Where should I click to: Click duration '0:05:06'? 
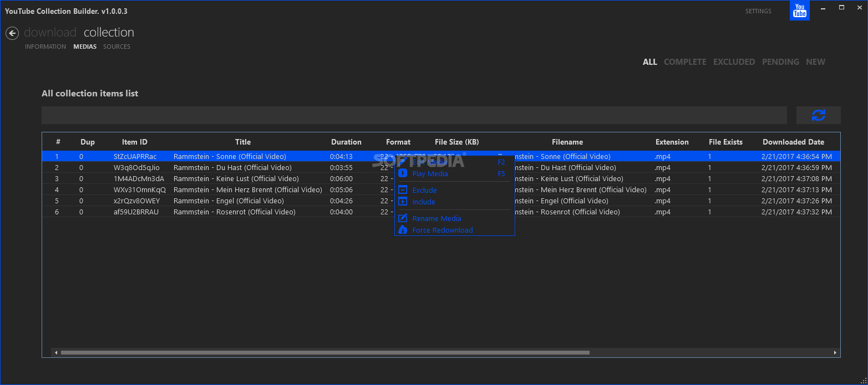click(341, 190)
